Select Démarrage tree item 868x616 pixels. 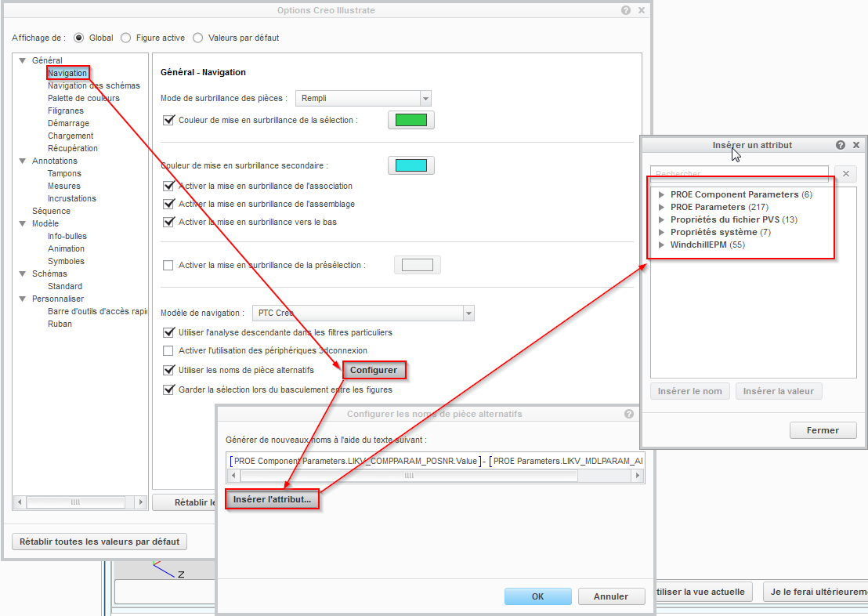pyautogui.click(x=68, y=123)
